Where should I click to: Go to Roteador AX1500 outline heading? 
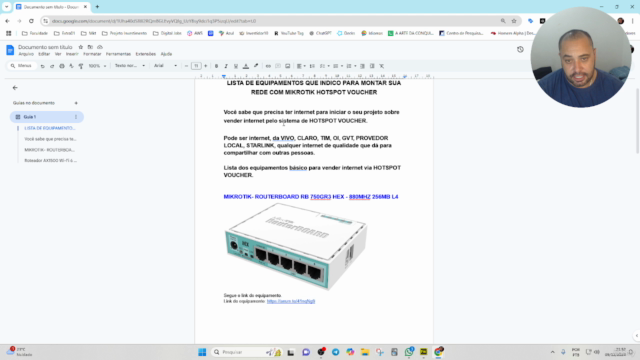[x=51, y=160]
